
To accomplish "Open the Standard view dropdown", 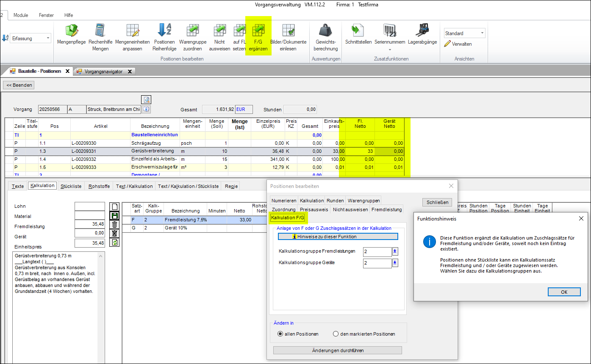I will tap(482, 33).
